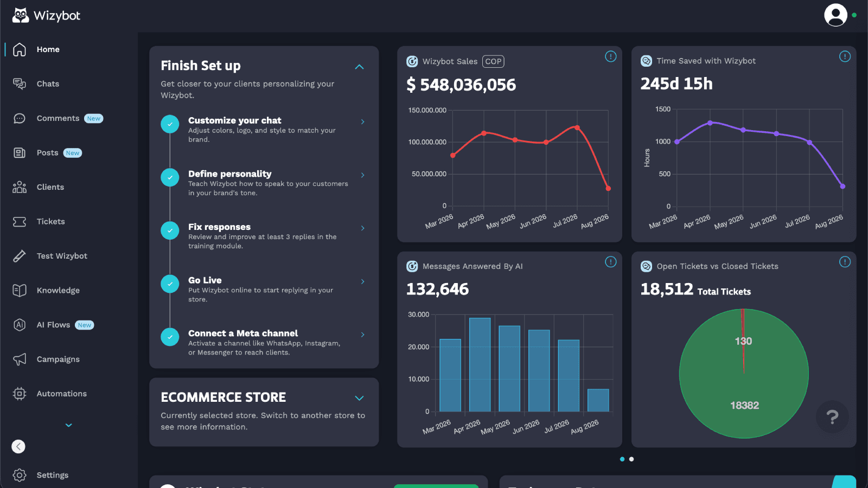The image size is (868, 488).
Task: Click info icon on Wizybot Sales card
Action: point(611,56)
